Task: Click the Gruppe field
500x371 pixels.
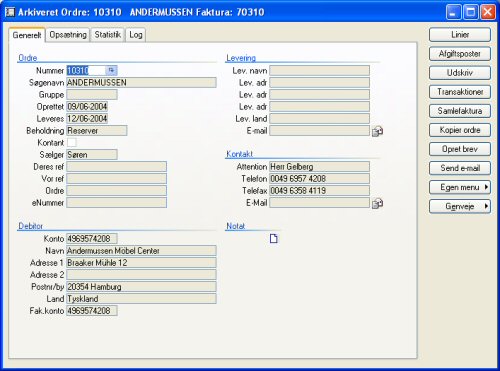Action: coord(92,94)
